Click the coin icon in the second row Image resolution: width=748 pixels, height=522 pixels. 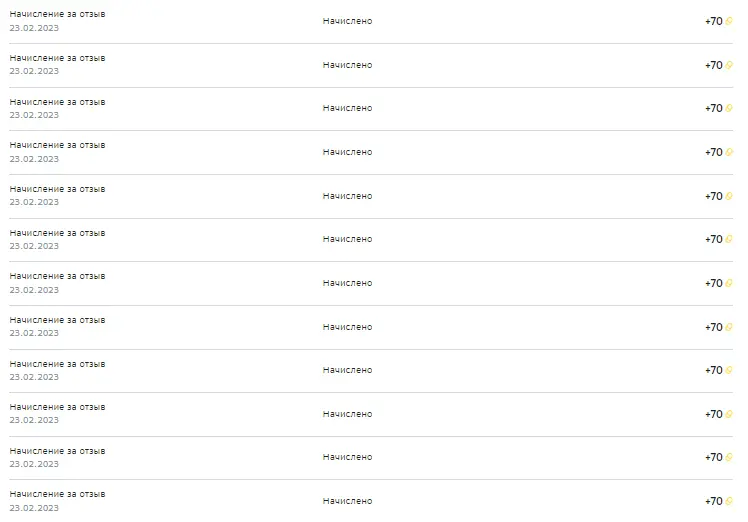[729, 65]
